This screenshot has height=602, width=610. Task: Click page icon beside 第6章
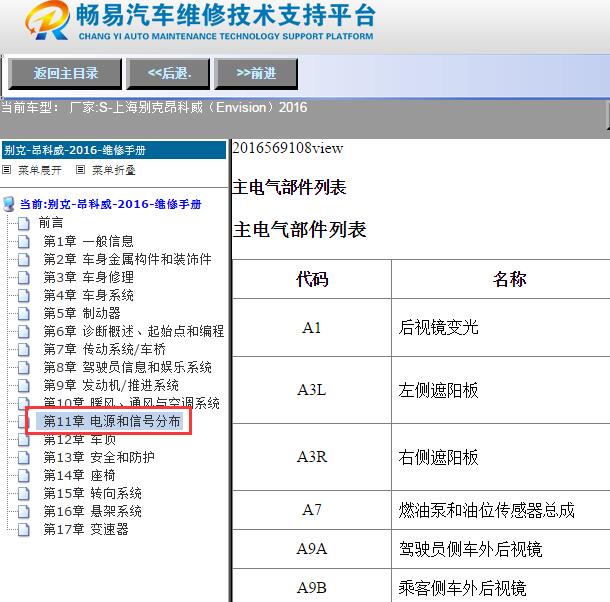[x=24, y=332]
